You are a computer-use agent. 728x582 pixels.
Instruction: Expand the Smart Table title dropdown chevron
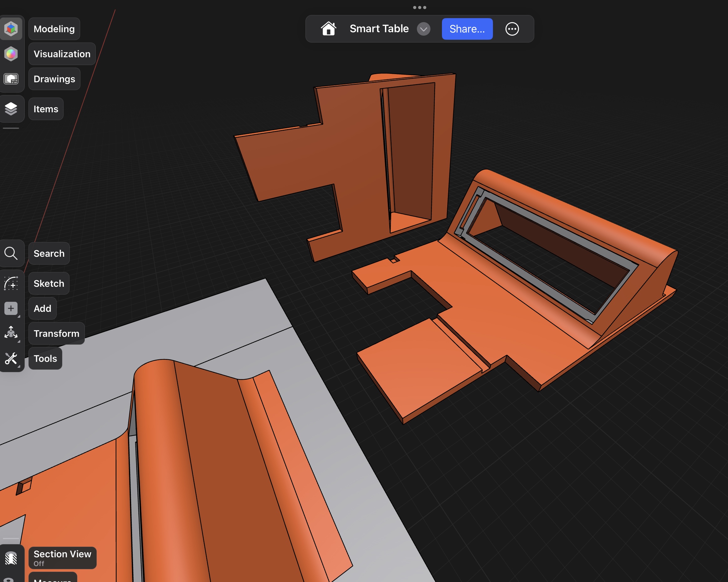423,29
